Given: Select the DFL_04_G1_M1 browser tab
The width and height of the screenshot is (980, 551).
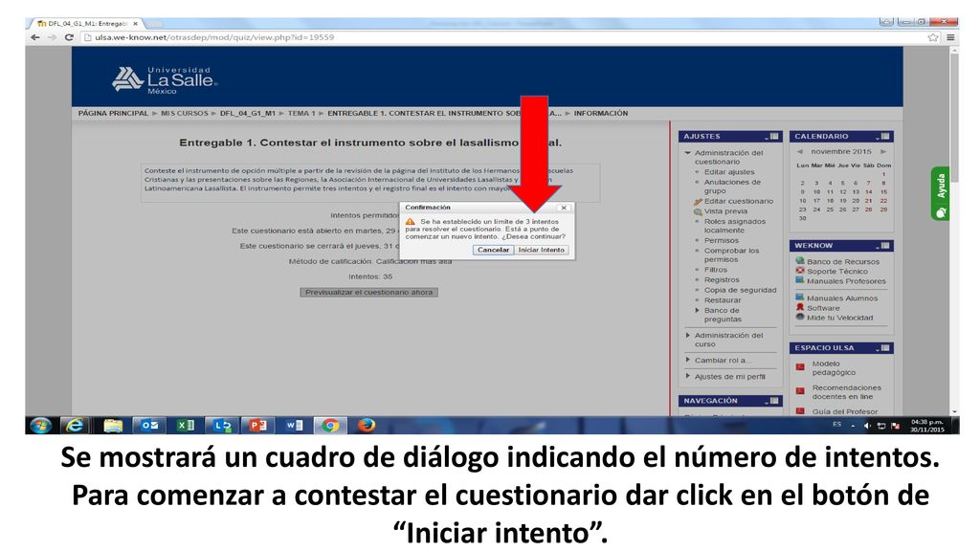Looking at the screenshot, I should click(85, 24).
